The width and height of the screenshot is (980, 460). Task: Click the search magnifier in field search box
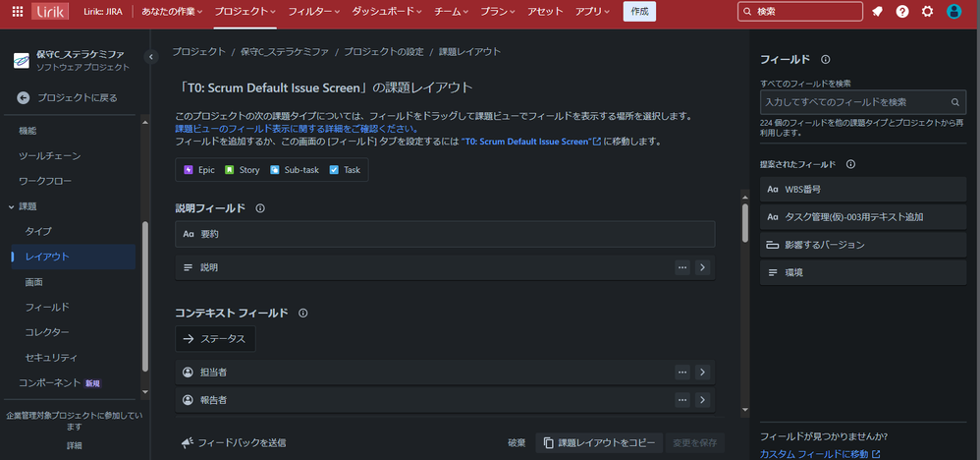pos(955,102)
